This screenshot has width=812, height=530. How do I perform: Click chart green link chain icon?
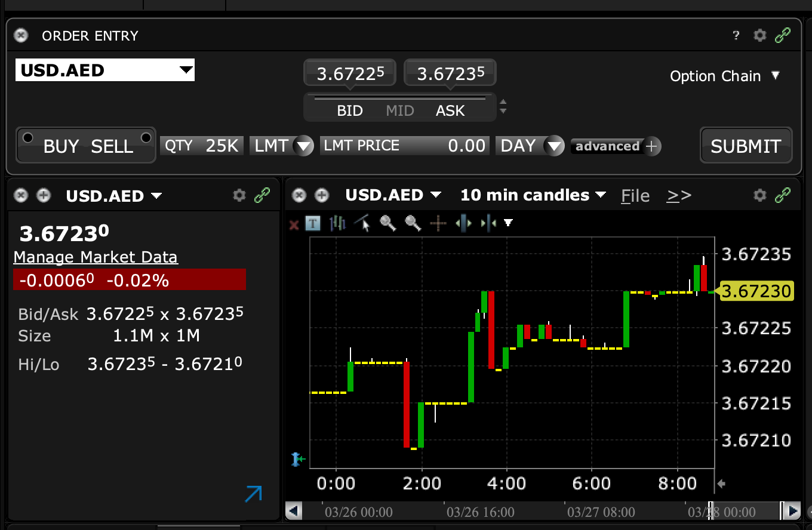[x=783, y=195]
